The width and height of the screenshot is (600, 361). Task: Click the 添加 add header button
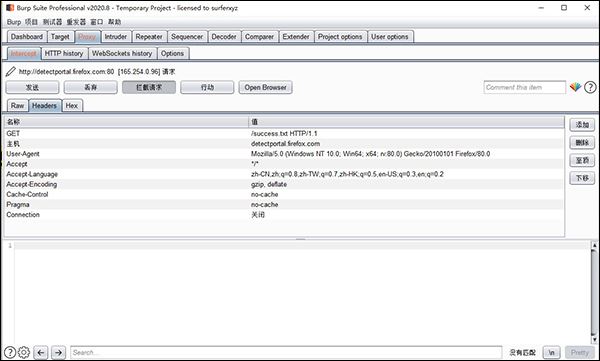coord(582,125)
